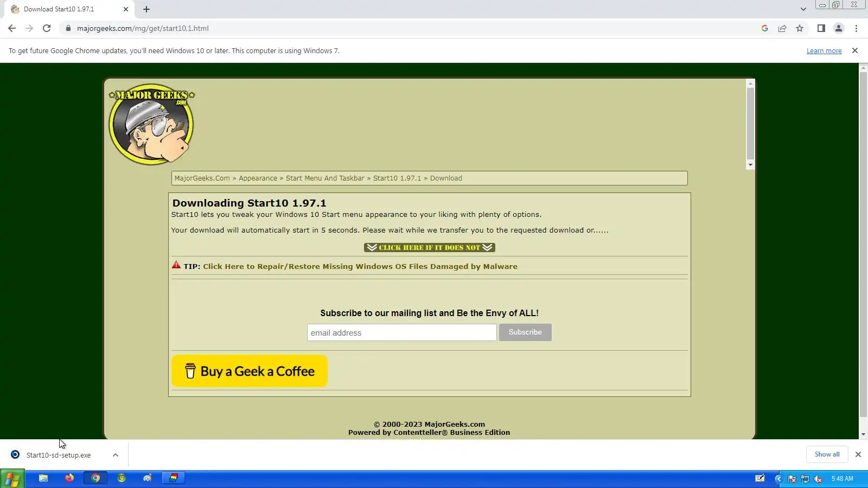
Task: Click the inner scrollbar down arrow
Action: (750, 165)
